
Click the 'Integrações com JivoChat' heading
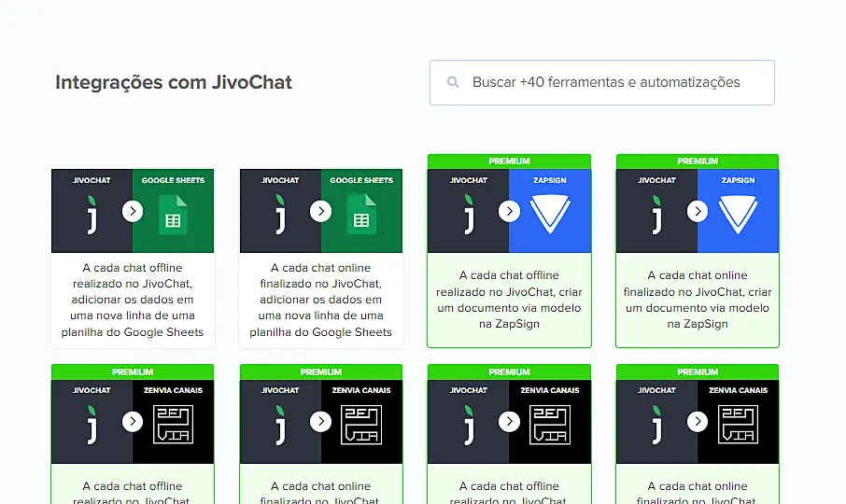(174, 82)
